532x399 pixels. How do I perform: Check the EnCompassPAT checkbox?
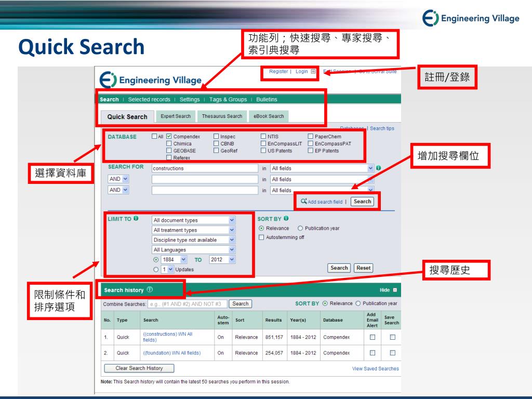[311, 143]
